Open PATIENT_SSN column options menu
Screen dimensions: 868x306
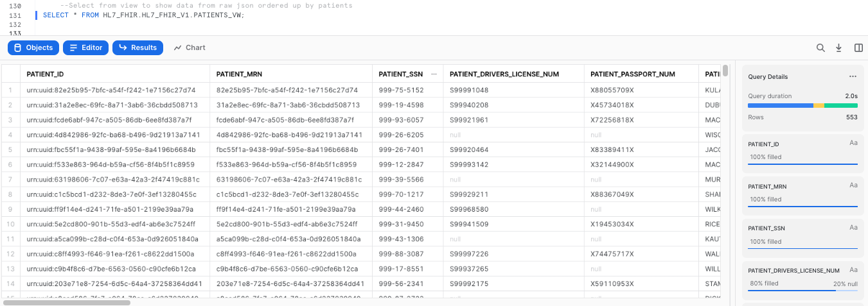(434, 74)
